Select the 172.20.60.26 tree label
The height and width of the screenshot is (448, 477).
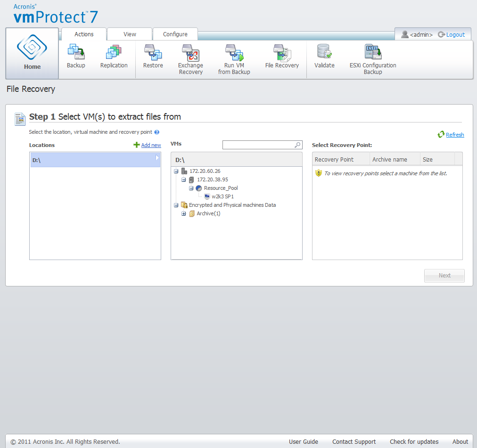click(x=205, y=171)
